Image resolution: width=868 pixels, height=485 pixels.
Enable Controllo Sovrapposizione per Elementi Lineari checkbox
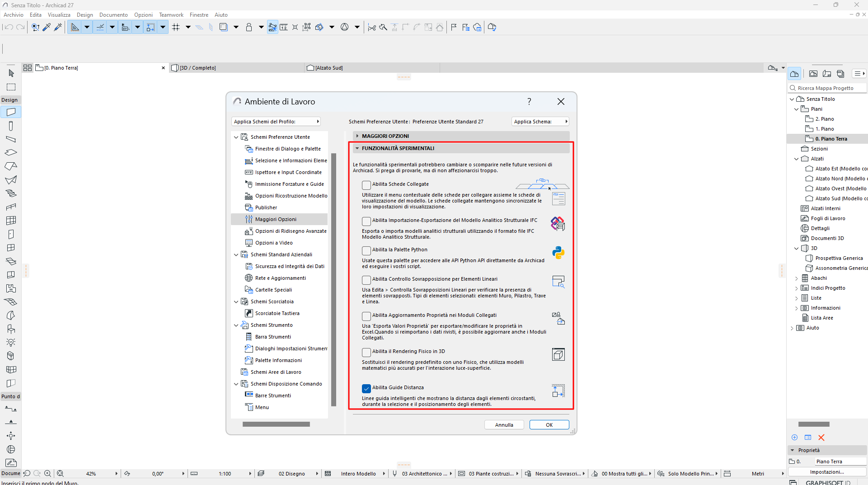[x=366, y=280]
